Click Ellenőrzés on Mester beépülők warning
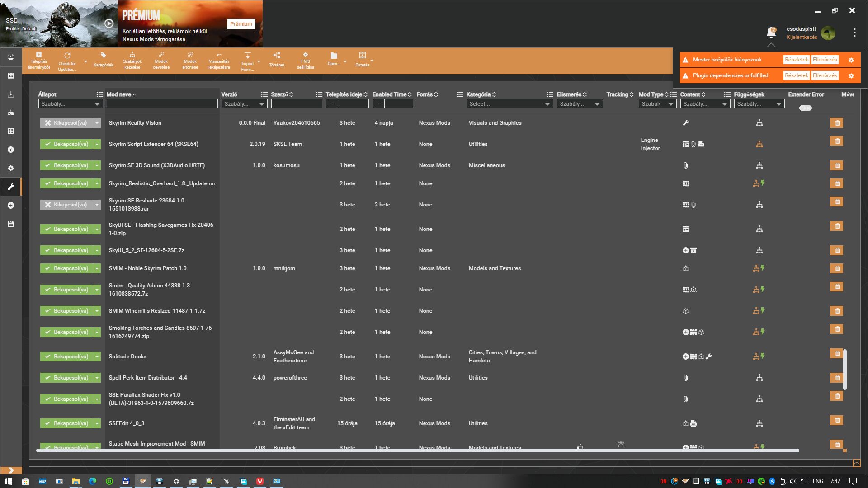The height and width of the screenshot is (488, 868). pos(825,60)
